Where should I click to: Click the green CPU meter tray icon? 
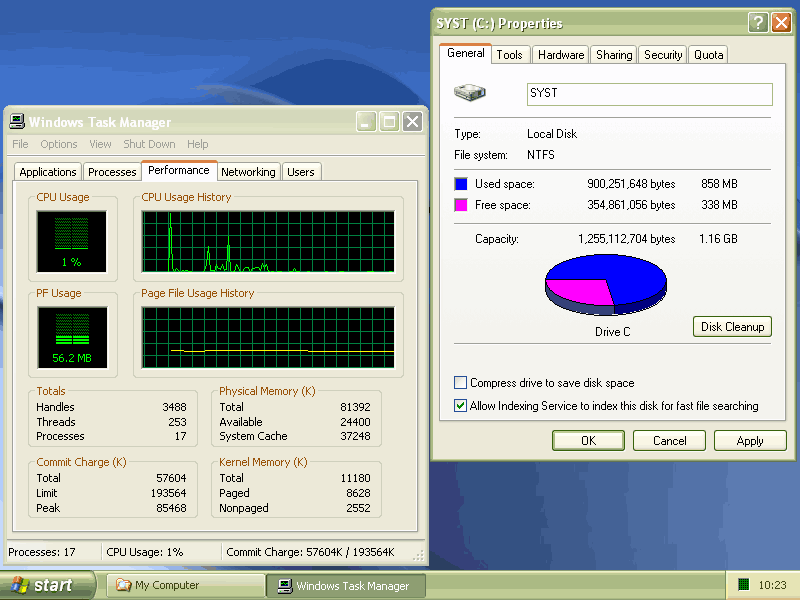coord(743,584)
